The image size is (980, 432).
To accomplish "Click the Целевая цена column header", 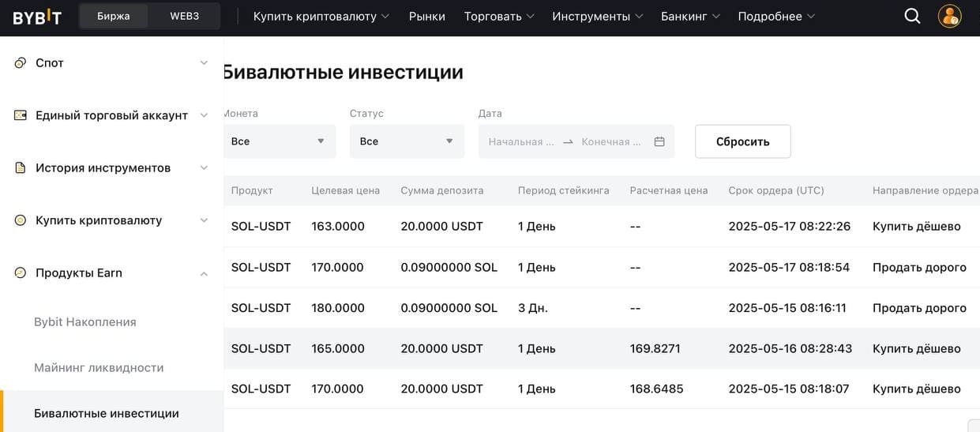I will pyautogui.click(x=346, y=190).
